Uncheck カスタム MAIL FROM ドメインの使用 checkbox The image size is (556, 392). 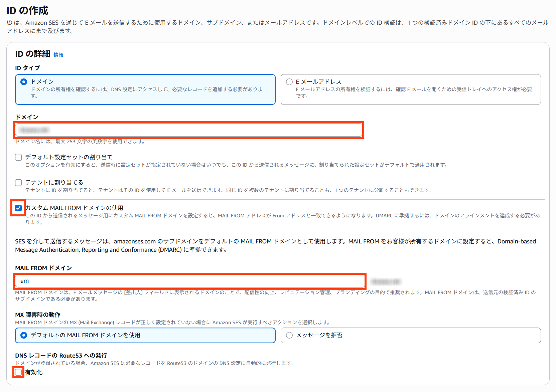coord(18,208)
